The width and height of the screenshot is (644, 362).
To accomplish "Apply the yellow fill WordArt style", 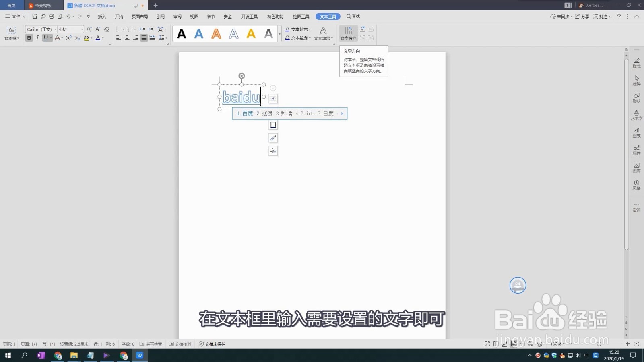I will click(251, 34).
